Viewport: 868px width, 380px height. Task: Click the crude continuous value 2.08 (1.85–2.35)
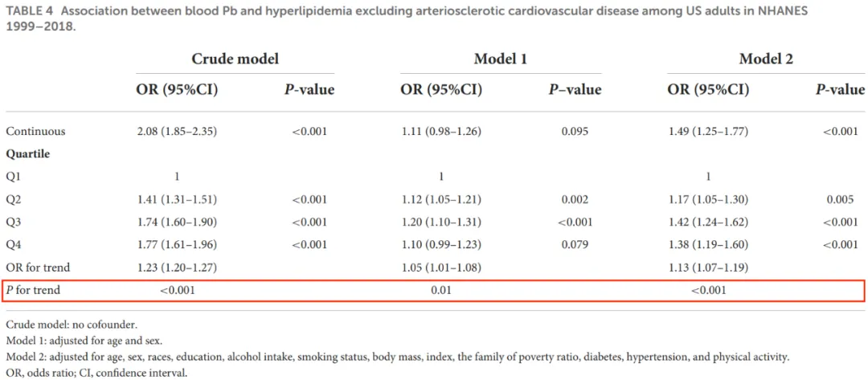click(177, 132)
